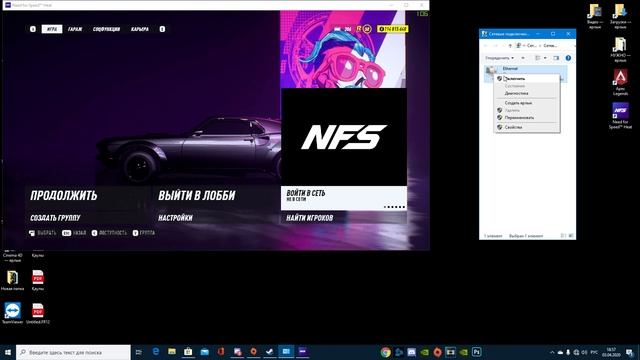Select the ИГРА tab in NFS menu
Screen dimensions: 640x360
(x=52, y=29)
